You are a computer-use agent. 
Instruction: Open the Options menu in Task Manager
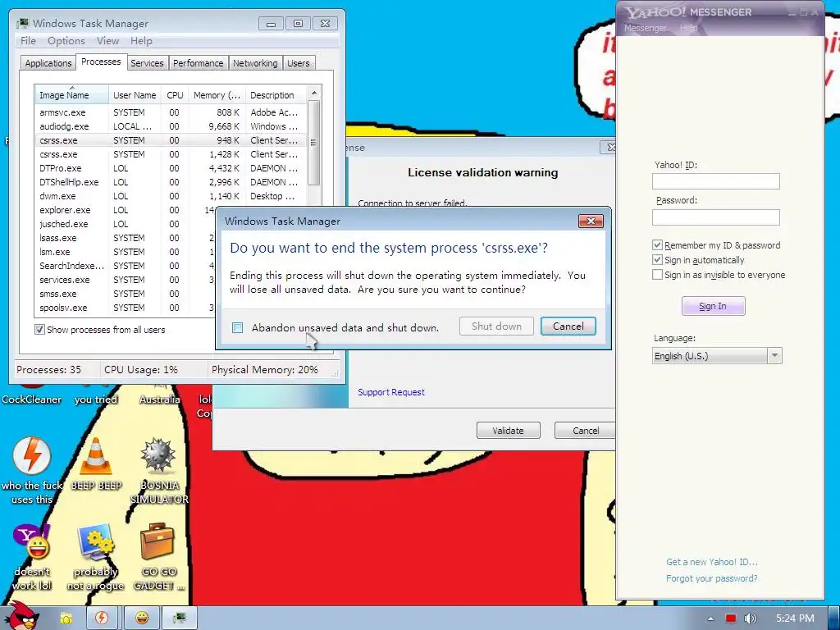66,41
